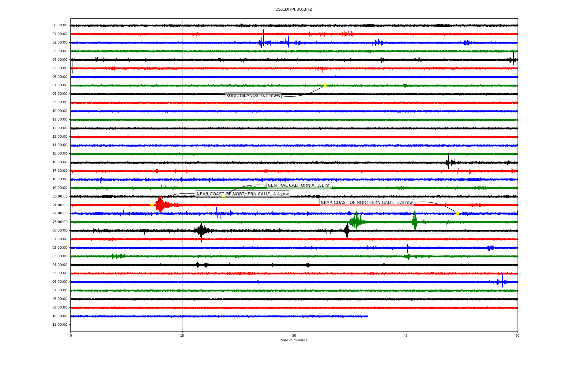Click the 11:00:00 label at the bottom
Screen dimensions: 588x368
(60, 324)
